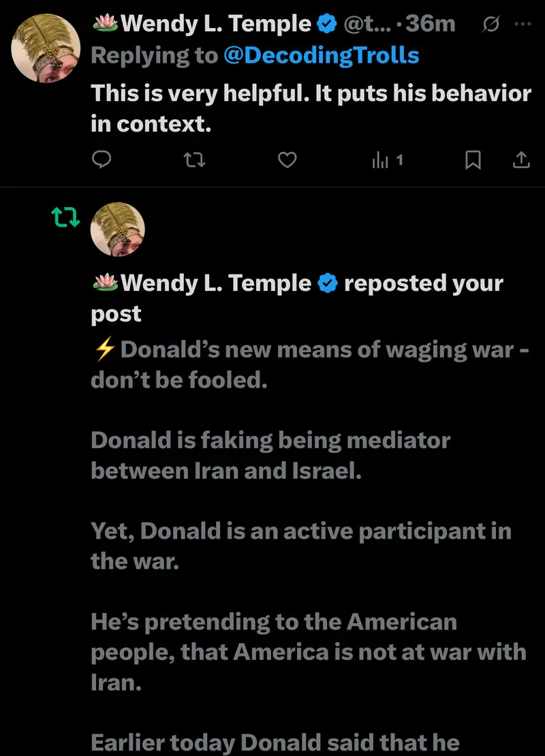The image size is (545, 756).
Task: Bookmark the reply post
Action: tap(473, 160)
